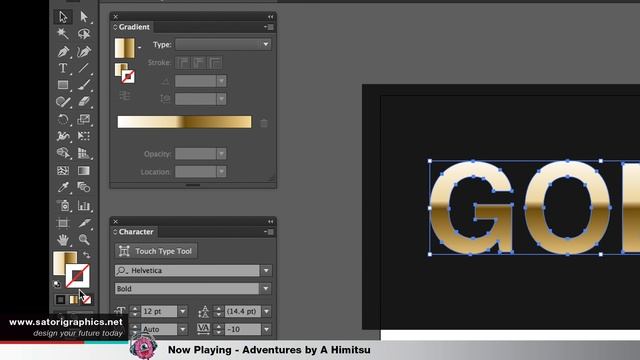The width and height of the screenshot is (640, 360).
Task: Open the Character panel flyout menu
Action: (x=269, y=232)
